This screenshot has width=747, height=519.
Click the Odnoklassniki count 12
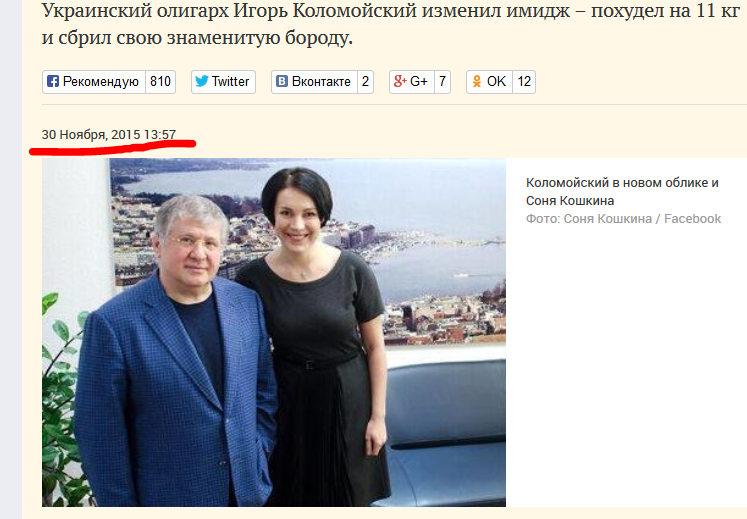point(524,81)
